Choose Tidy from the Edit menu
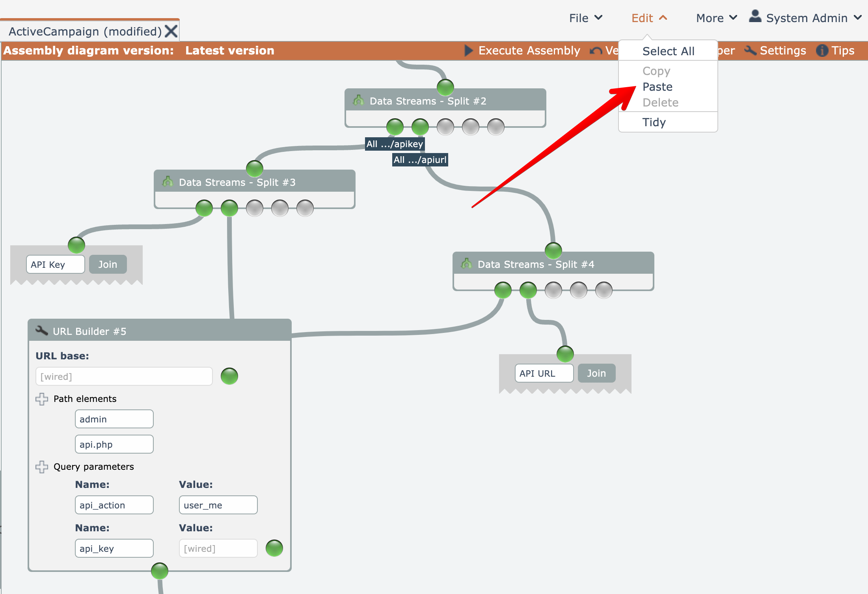This screenshot has height=594, width=868. tap(654, 122)
